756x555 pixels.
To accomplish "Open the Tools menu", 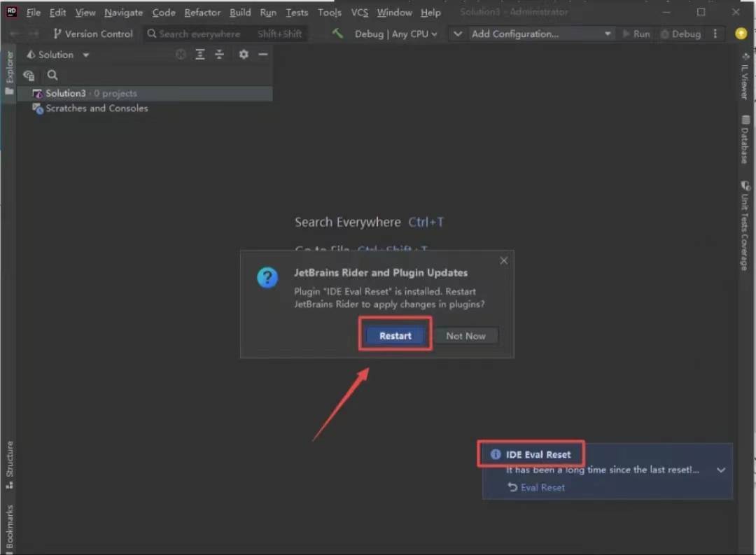I will tap(329, 13).
